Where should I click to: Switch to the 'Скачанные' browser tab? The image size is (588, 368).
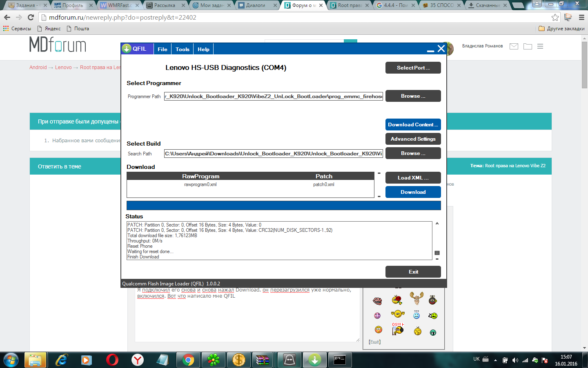487,5
